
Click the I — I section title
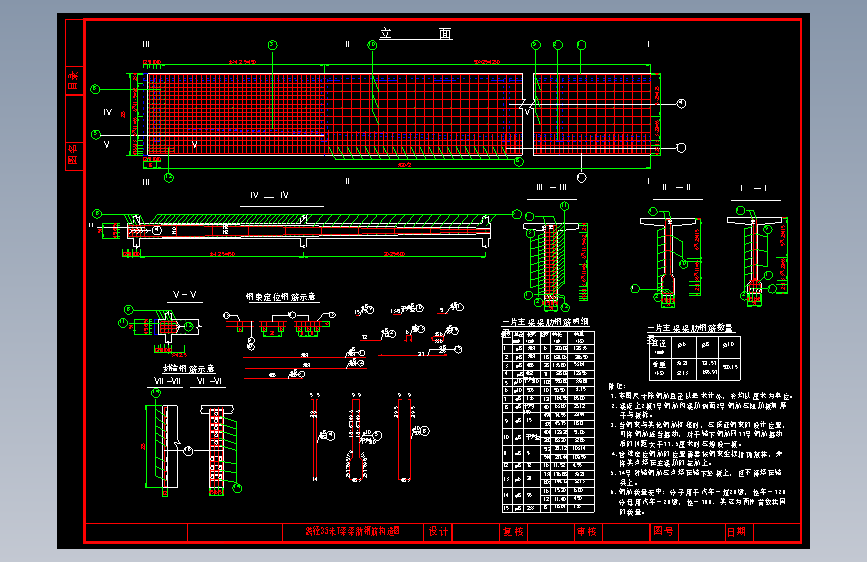click(x=753, y=189)
